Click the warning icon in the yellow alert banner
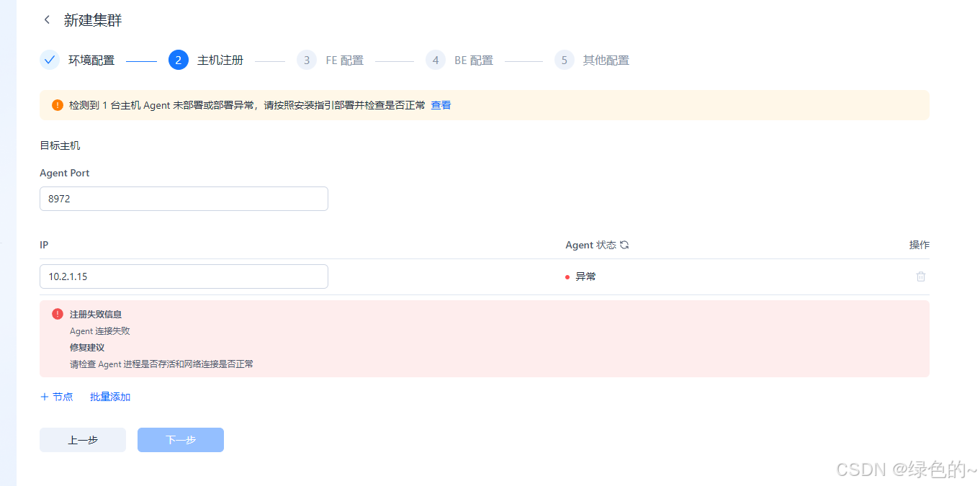This screenshot has width=980, height=486. click(x=57, y=104)
